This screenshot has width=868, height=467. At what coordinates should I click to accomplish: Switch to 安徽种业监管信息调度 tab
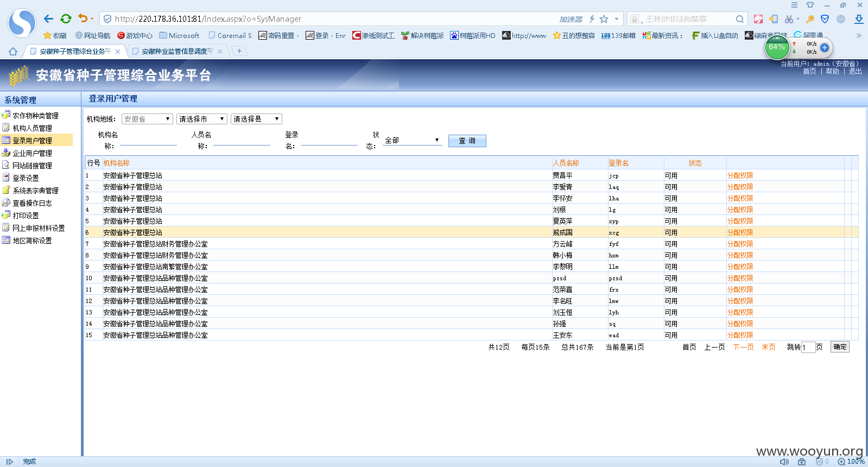[x=177, y=52]
